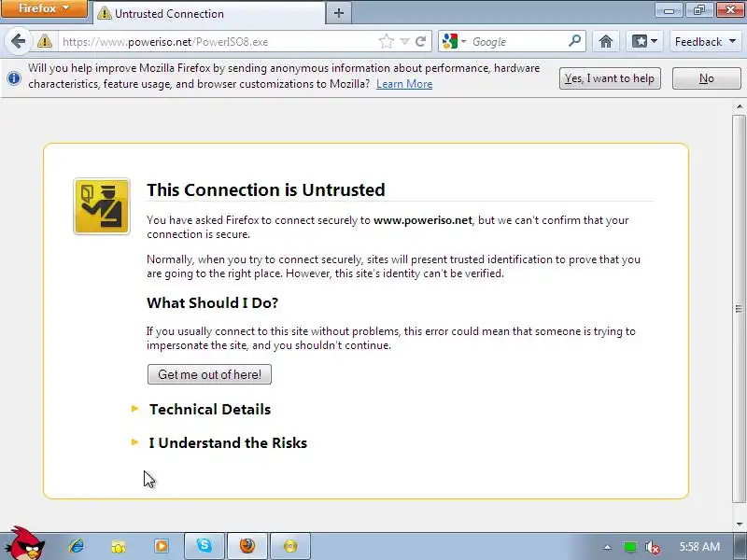Click the Show desktop button

point(740,546)
